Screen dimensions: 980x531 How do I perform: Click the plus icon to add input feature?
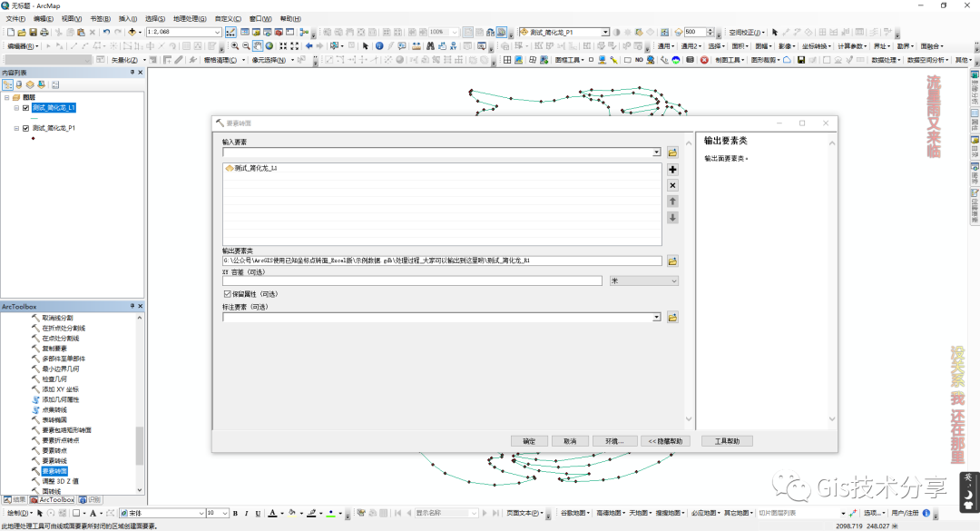672,170
